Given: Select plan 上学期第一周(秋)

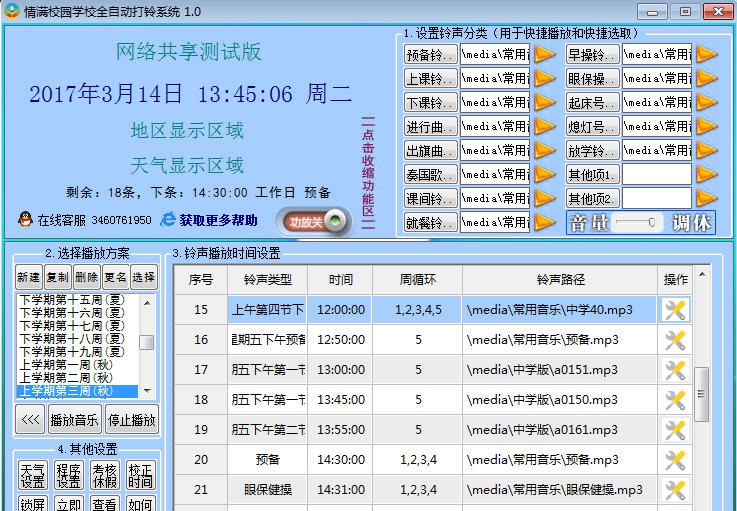Looking at the screenshot, I should tap(78, 365).
